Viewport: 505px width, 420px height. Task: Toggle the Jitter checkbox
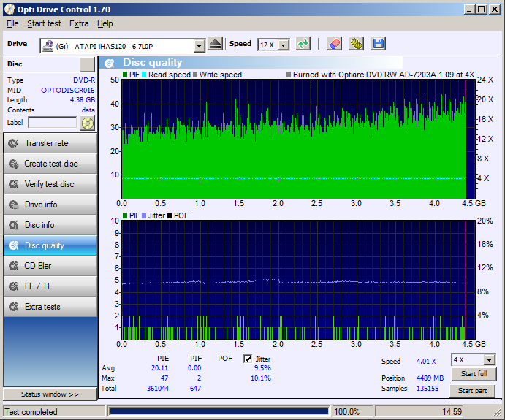coord(248,359)
